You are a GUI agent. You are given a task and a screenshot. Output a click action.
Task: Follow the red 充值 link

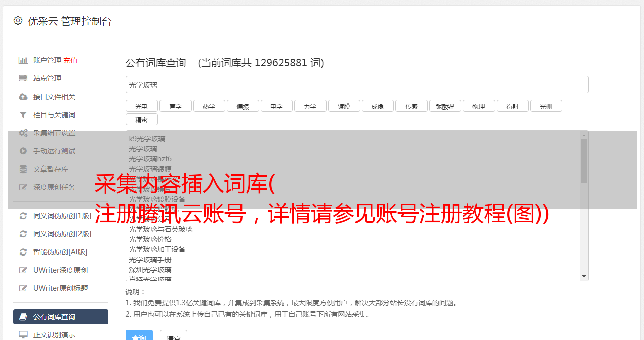click(x=70, y=60)
